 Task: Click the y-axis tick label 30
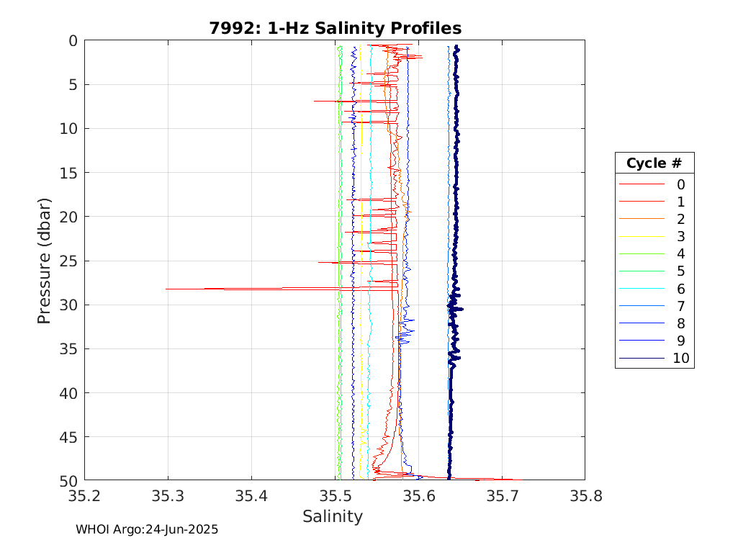(x=68, y=305)
